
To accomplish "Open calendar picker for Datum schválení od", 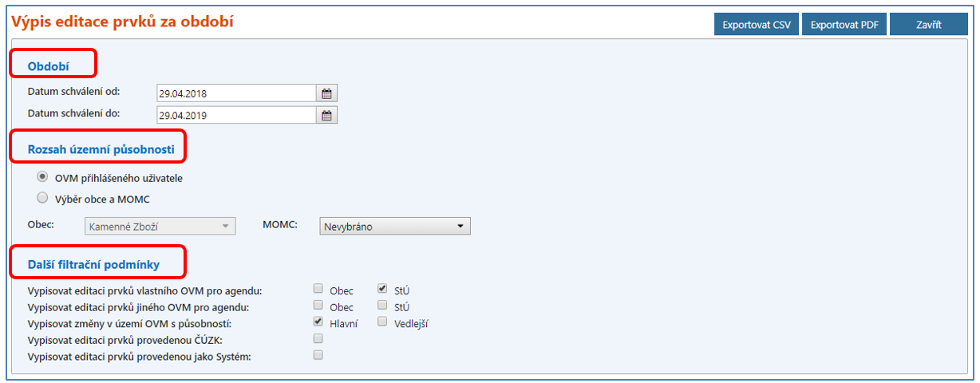I will coord(326,93).
